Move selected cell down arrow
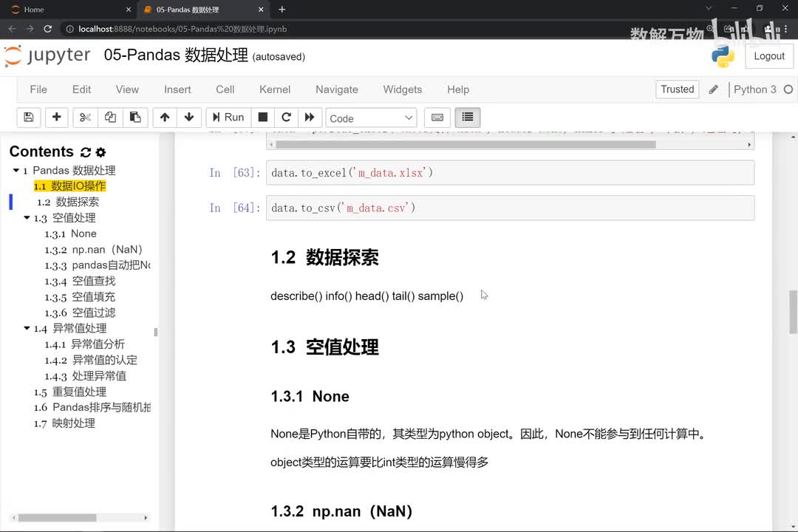 [x=189, y=117]
